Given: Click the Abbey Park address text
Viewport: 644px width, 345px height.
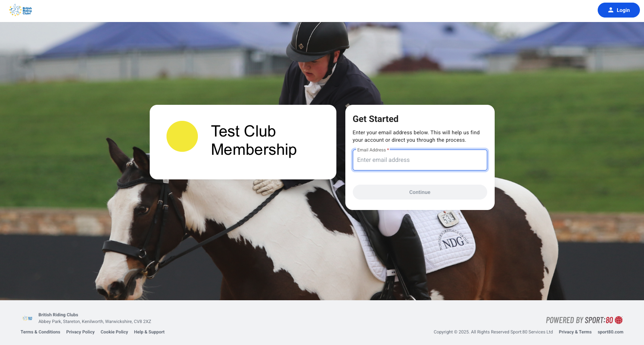Looking at the screenshot, I should tap(95, 322).
